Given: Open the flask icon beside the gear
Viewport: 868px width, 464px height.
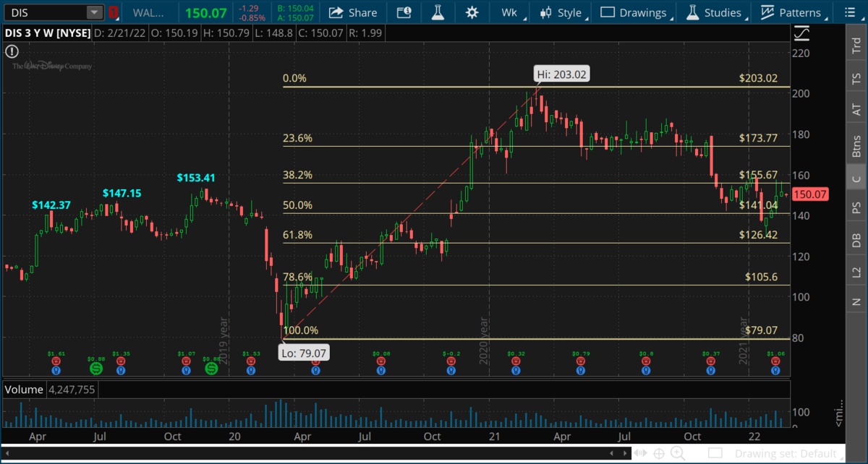Looking at the screenshot, I should tap(438, 12).
